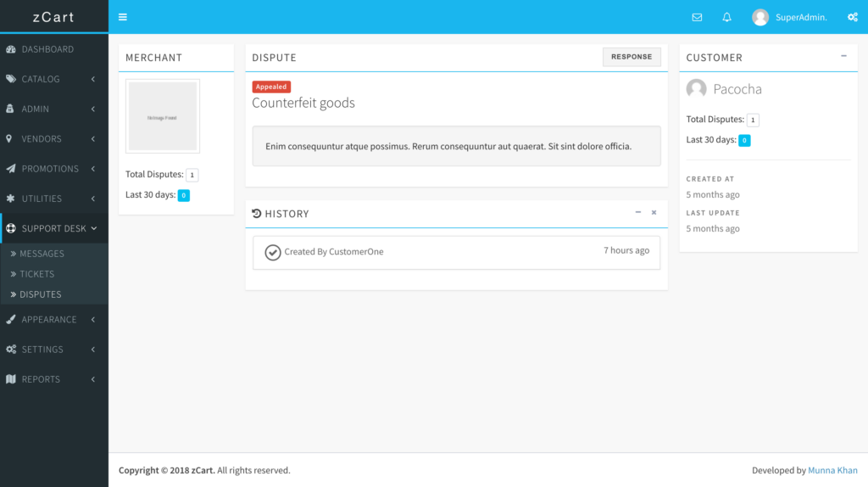Click the hamburger menu toggle icon

123,17
